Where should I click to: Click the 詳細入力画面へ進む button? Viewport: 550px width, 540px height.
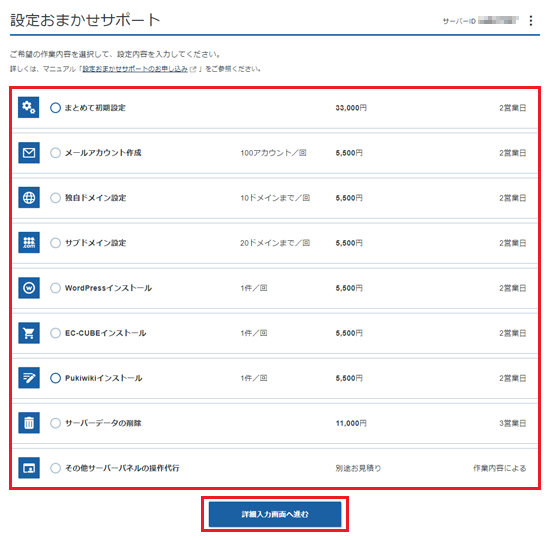[x=275, y=514]
